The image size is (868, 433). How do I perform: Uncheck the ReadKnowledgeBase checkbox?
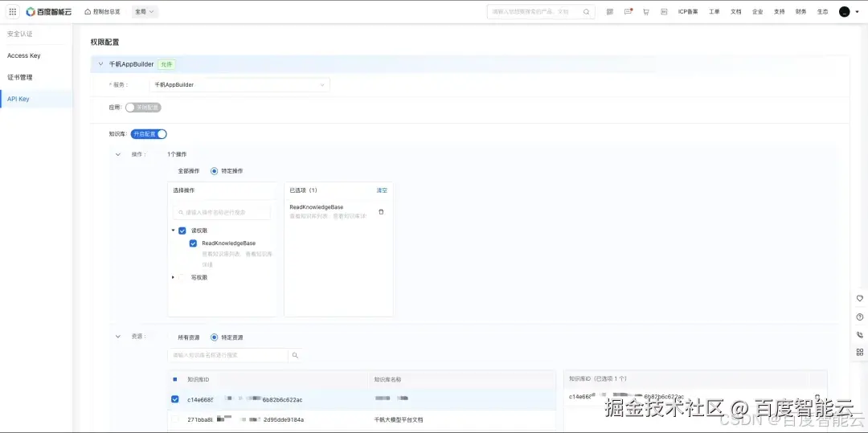coord(193,243)
